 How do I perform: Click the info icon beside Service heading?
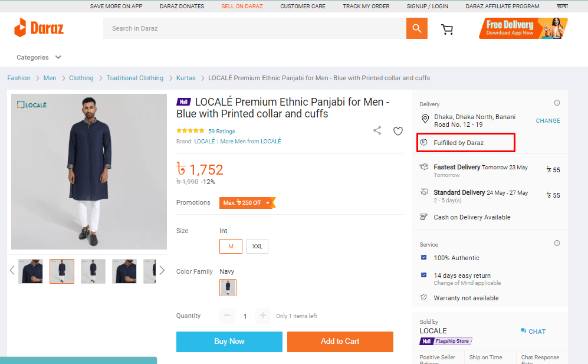point(557,243)
